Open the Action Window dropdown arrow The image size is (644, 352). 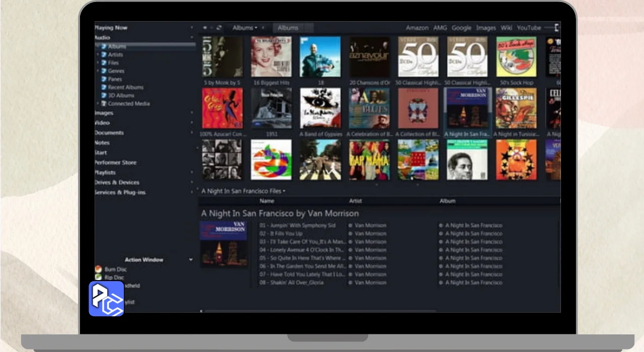coord(191,259)
